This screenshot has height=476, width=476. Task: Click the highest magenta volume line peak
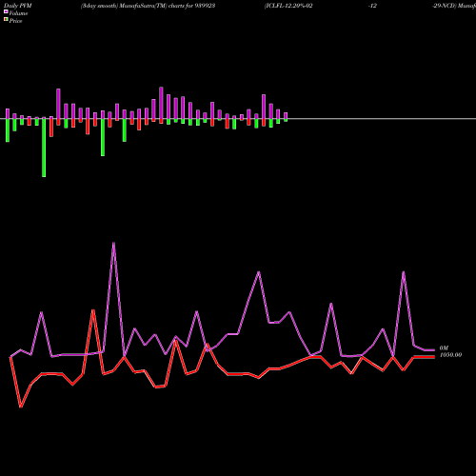(x=113, y=243)
